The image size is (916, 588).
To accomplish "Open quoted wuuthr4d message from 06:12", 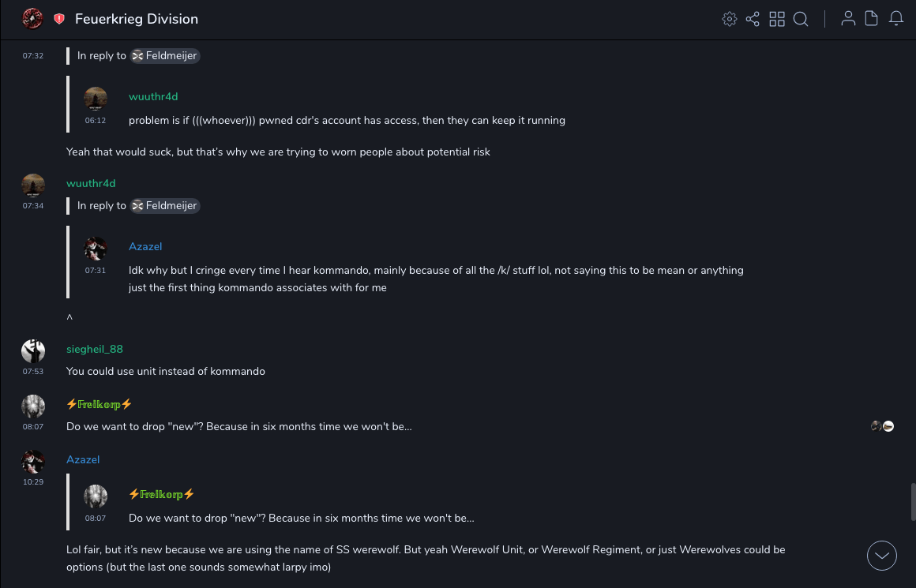I will 346,121.
